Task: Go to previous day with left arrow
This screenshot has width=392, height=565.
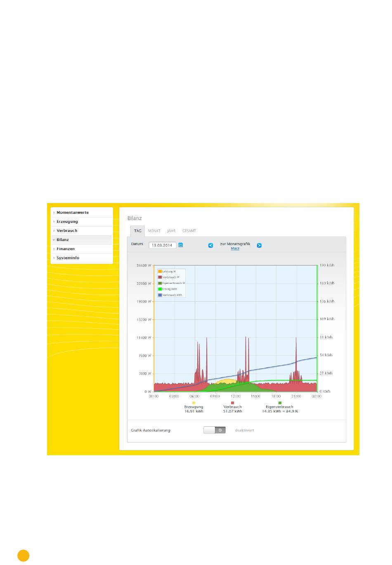Action: [210, 245]
